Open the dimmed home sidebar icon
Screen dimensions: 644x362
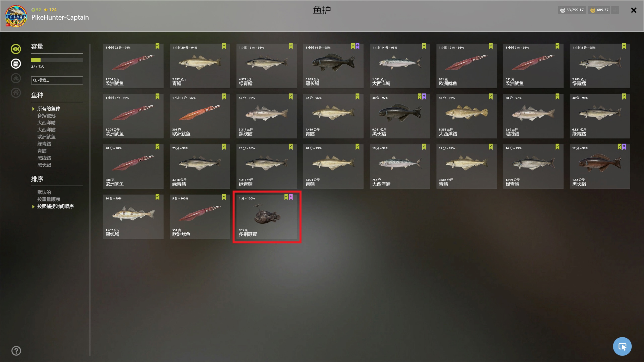pyautogui.click(x=16, y=93)
